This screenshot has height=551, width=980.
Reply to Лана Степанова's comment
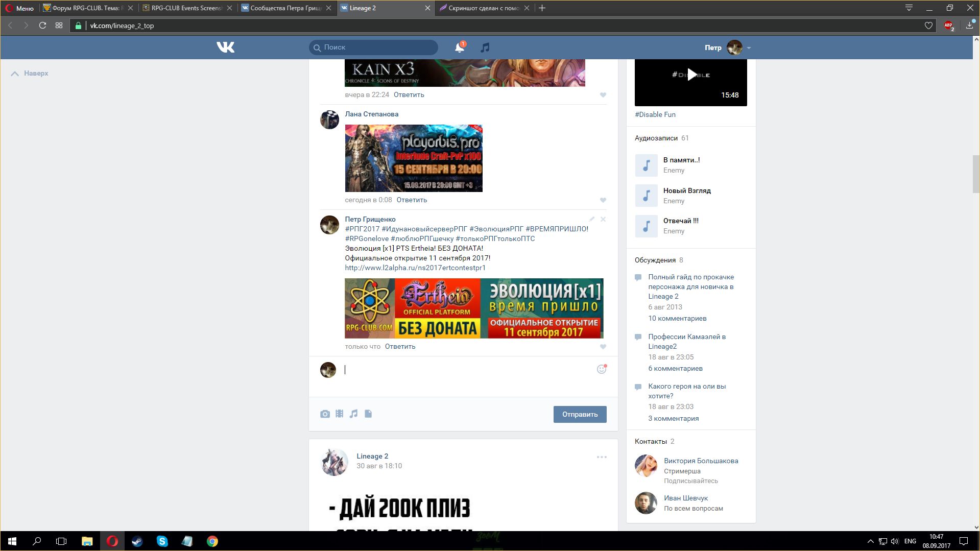click(412, 200)
